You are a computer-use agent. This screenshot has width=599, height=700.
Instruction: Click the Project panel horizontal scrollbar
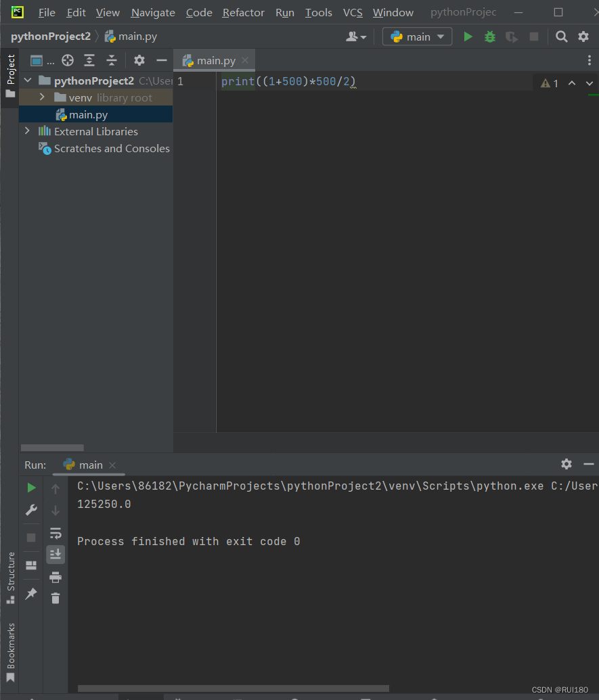52,448
